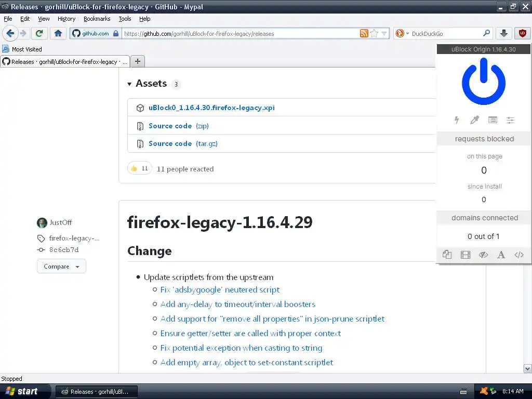The image size is (532, 399).
Task: Click the file icon beside Source code (zip)
Action: (x=140, y=126)
